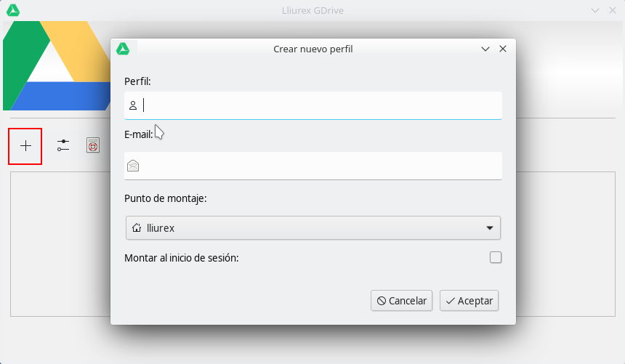This screenshot has width=625, height=364.
Task: Confirm with the Aceptar button
Action: [x=469, y=301]
